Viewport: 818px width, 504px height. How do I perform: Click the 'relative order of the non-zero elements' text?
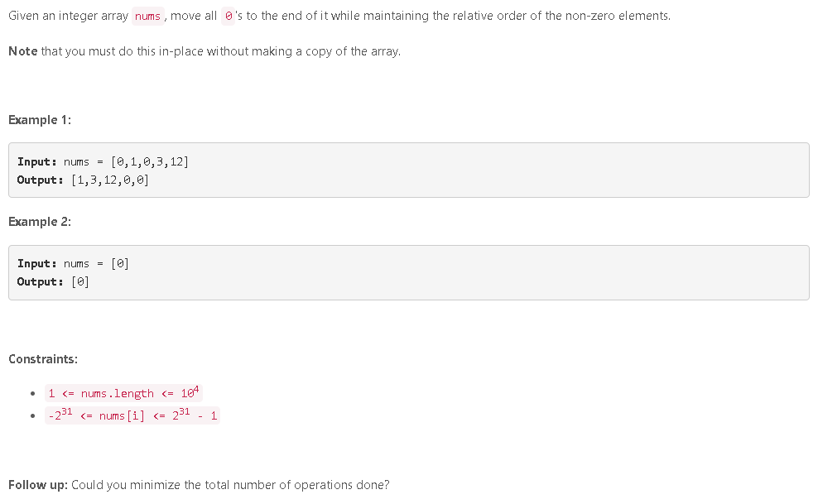tap(561, 16)
